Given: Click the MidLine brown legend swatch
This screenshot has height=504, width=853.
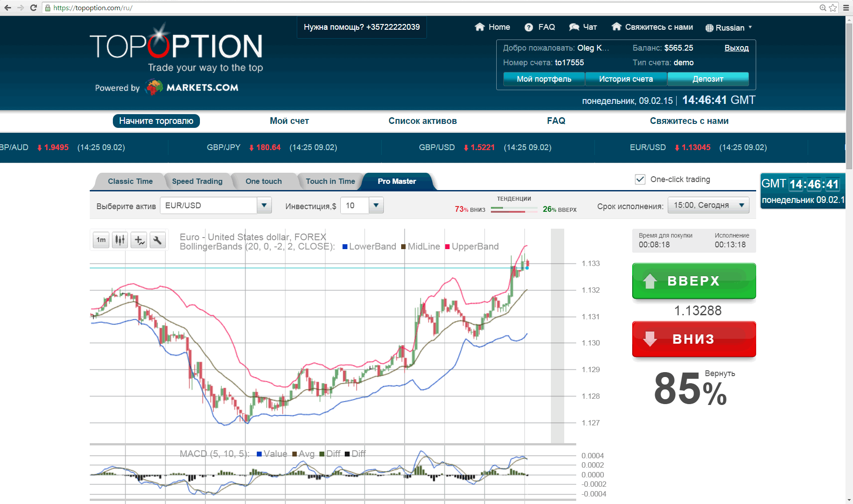Looking at the screenshot, I should coord(403,247).
